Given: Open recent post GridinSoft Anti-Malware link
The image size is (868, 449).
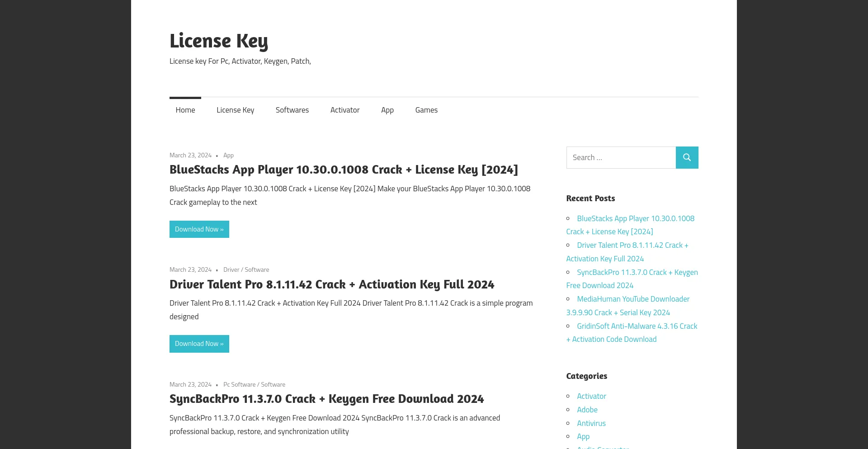Looking at the screenshot, I should tap(632, 332).
